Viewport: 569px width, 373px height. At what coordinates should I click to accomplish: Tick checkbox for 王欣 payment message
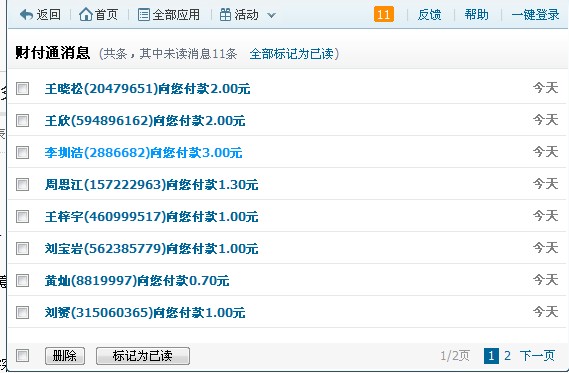click(22, 120)
